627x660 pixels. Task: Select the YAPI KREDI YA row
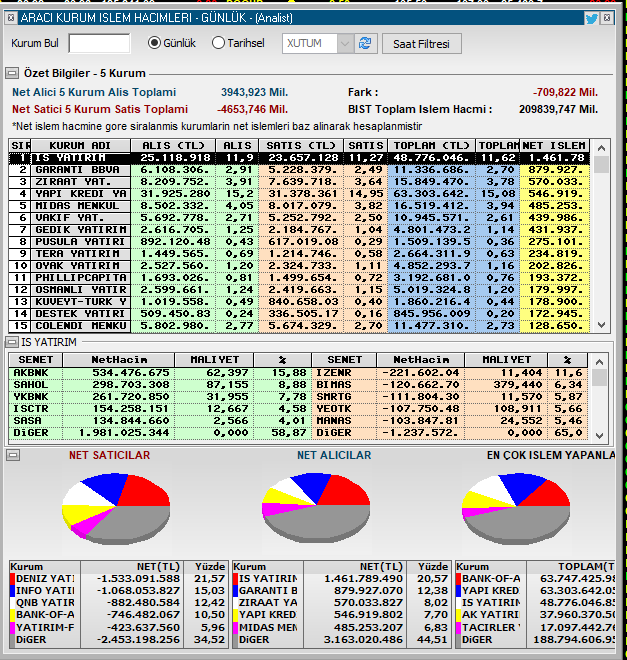[x=299, y=194]
